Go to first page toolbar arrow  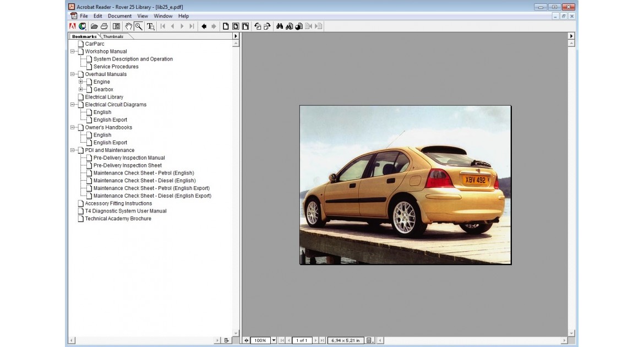[x=162, y=26]
